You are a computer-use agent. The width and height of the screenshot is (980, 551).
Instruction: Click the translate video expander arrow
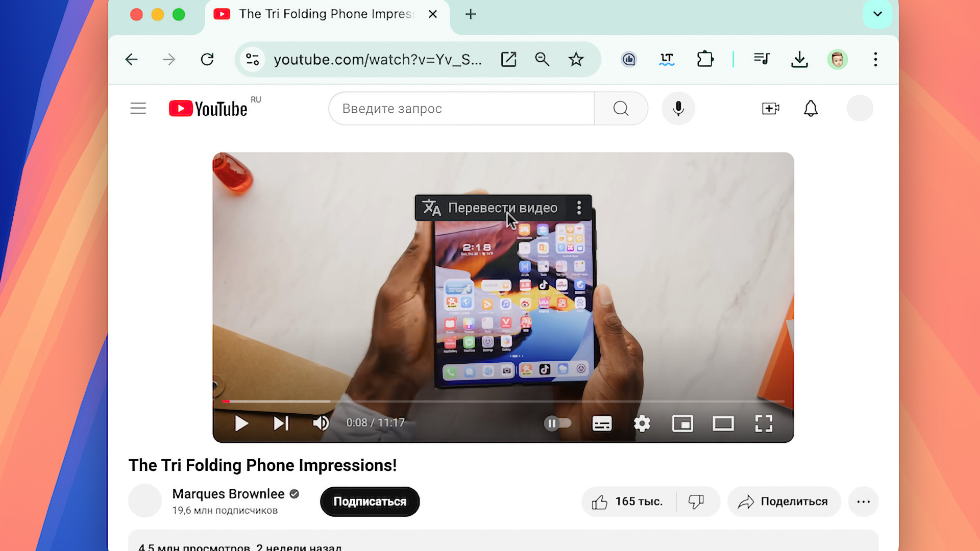pos(579,208)
